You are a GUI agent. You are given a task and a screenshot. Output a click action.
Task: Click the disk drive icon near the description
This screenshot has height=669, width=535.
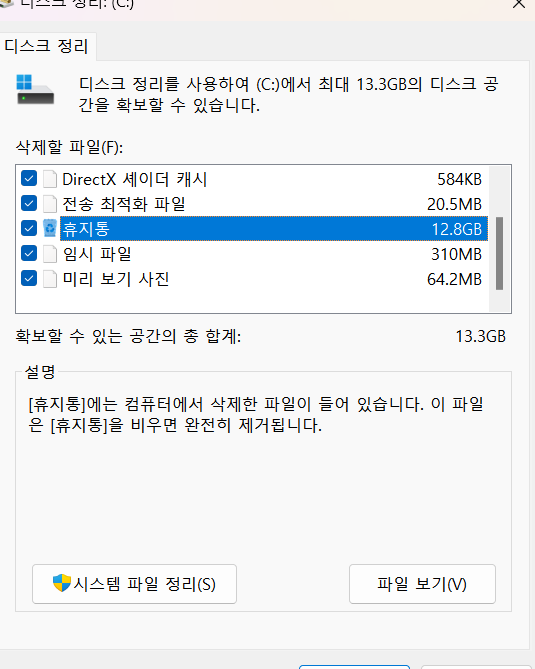[x=35, y=90]
